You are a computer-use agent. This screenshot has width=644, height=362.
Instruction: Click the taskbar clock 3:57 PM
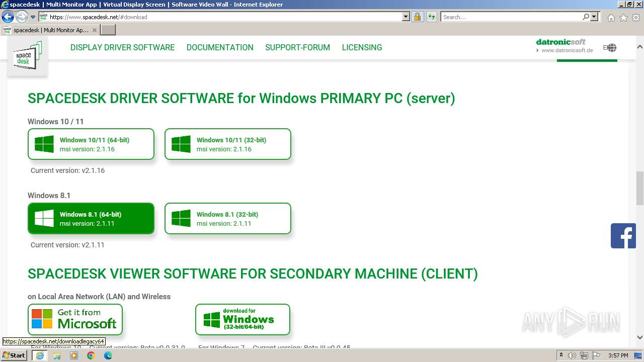(x=618, y=355)
